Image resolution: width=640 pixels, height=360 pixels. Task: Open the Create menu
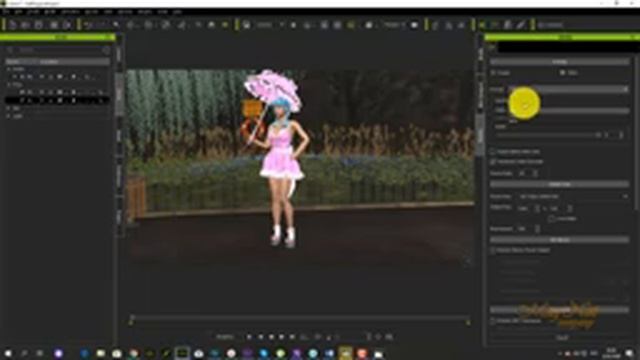(x=33, y=12)
